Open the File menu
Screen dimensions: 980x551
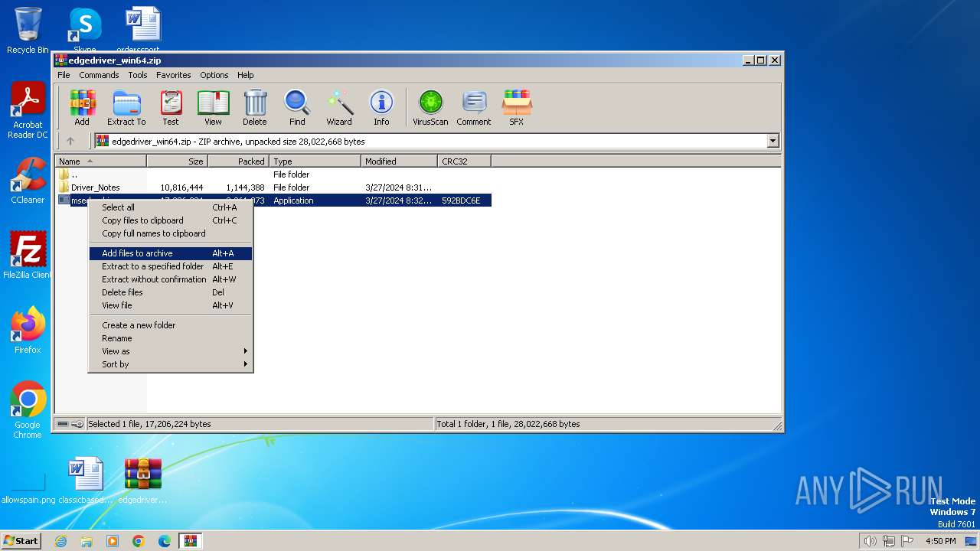[64, 75]
